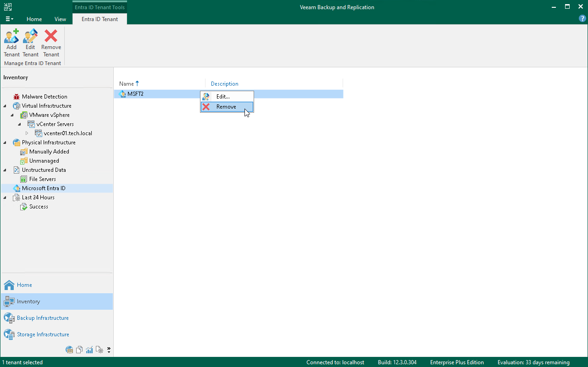Expand the vcenter01.tech.local tree node
This screenshot has height=367, width=588.
27,133
